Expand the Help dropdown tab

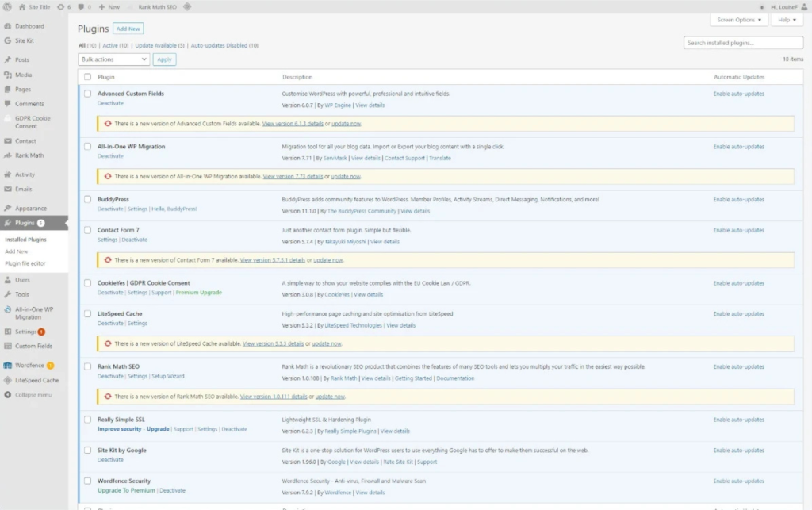(x=787, y=20)
